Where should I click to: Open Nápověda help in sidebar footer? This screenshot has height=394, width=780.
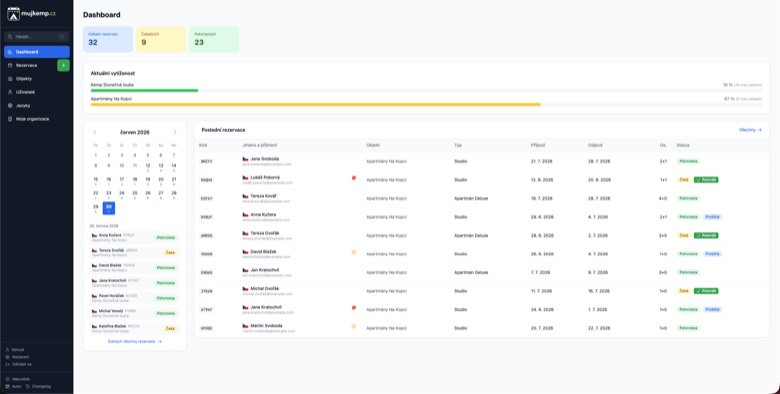click(17, 379)
